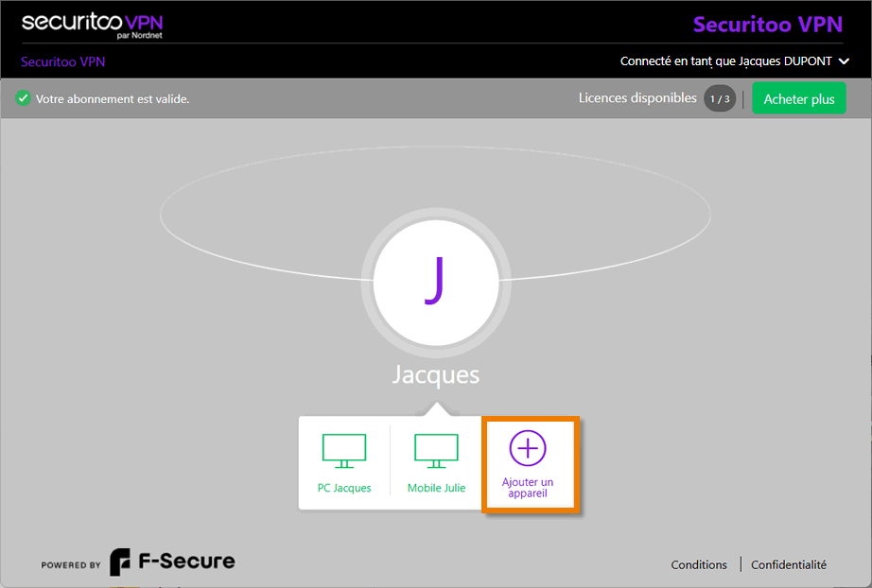Viewport: 872px width, 588px height.
Task: Click the Jacques name below the avatar
Action: (436, 375)
